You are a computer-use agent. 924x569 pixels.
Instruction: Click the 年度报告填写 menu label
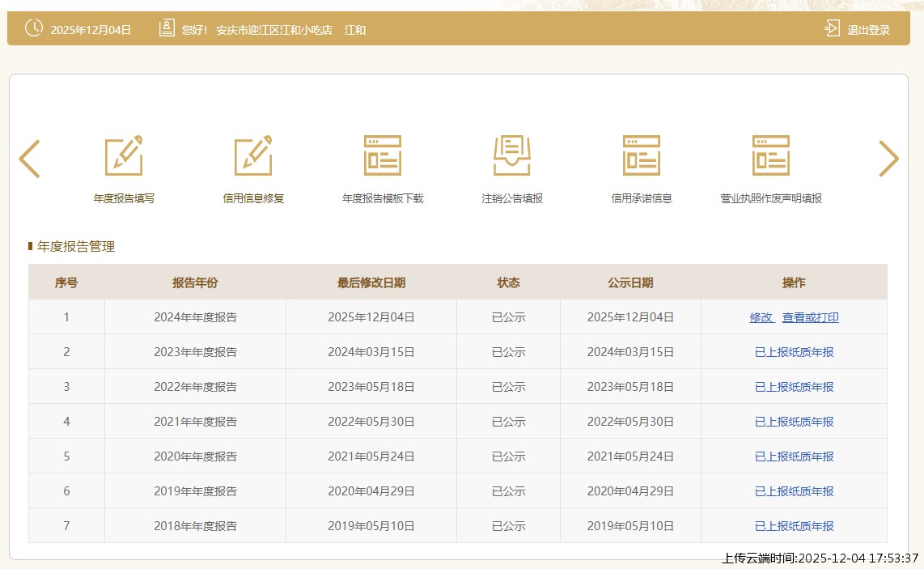[124, 198]
